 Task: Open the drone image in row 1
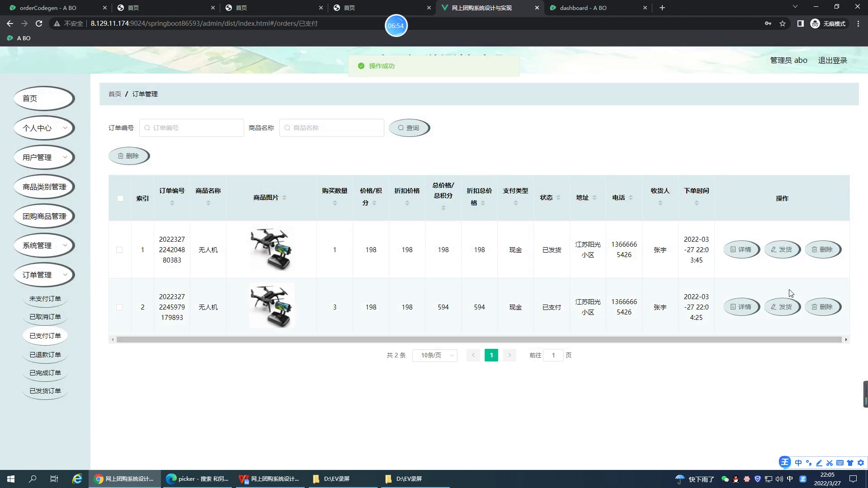272,249
